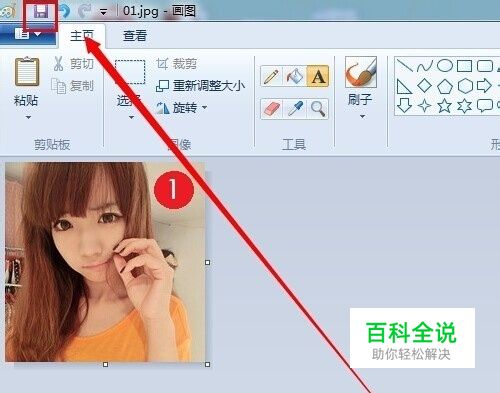The height and width of the screenshot is (393, 500).
Task: Select the Down arrow shape
Action: click(x=405, y=106)
